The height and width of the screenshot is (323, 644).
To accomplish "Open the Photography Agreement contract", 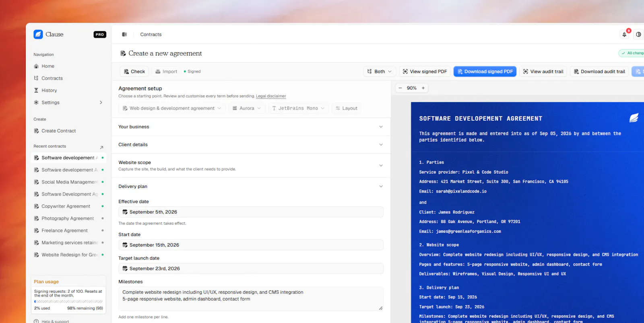I will 68,218.
